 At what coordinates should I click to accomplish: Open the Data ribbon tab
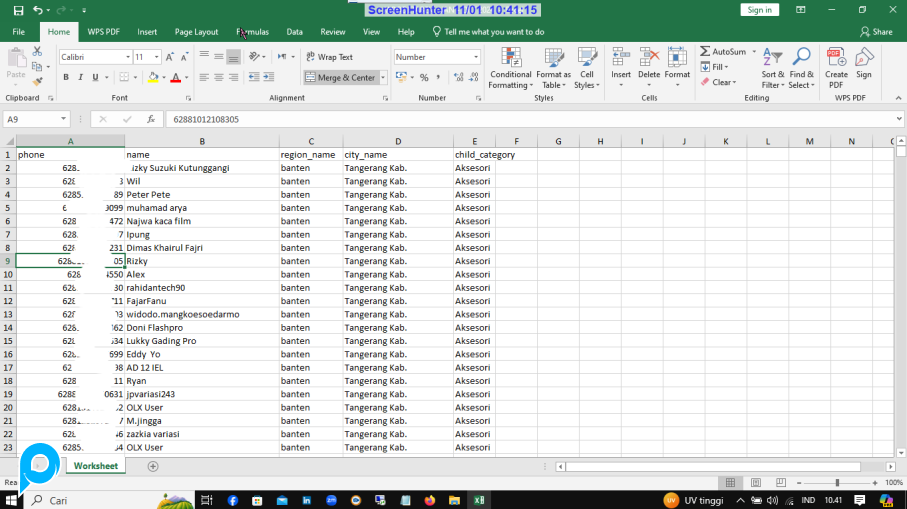[294, 32]
